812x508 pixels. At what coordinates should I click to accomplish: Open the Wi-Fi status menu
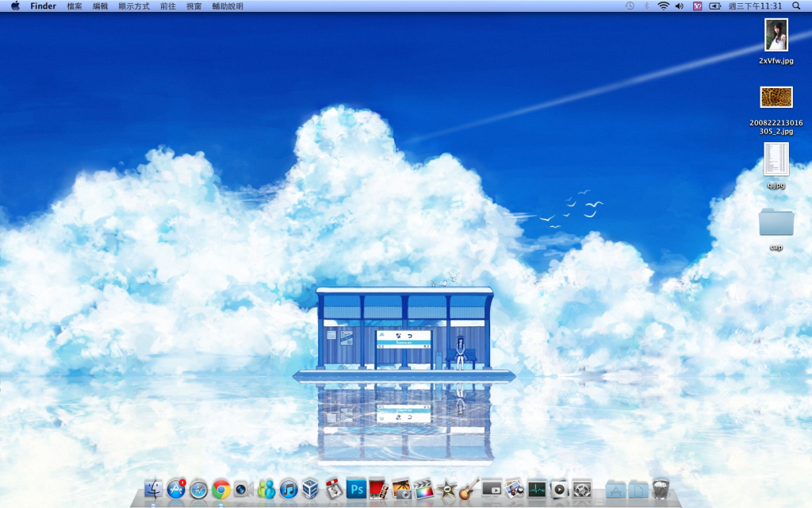(663, 6)
